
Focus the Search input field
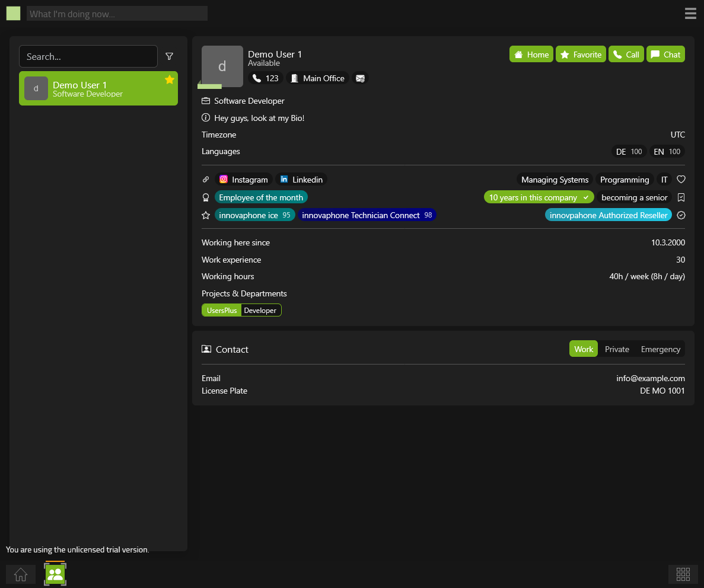pos(88,57)
